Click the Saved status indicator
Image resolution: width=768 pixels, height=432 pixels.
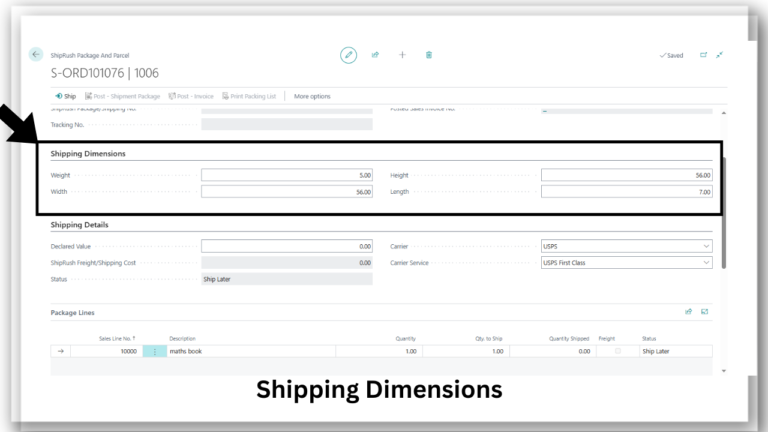pos(671,55)
